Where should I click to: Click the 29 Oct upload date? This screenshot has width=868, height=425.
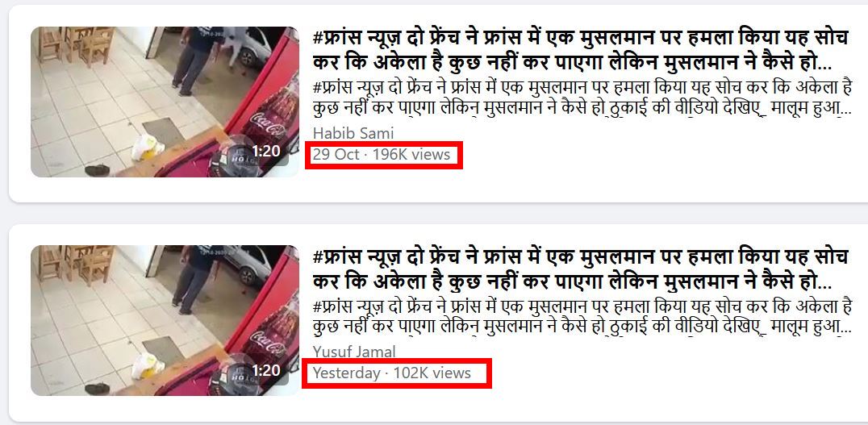tap(336, 155)
